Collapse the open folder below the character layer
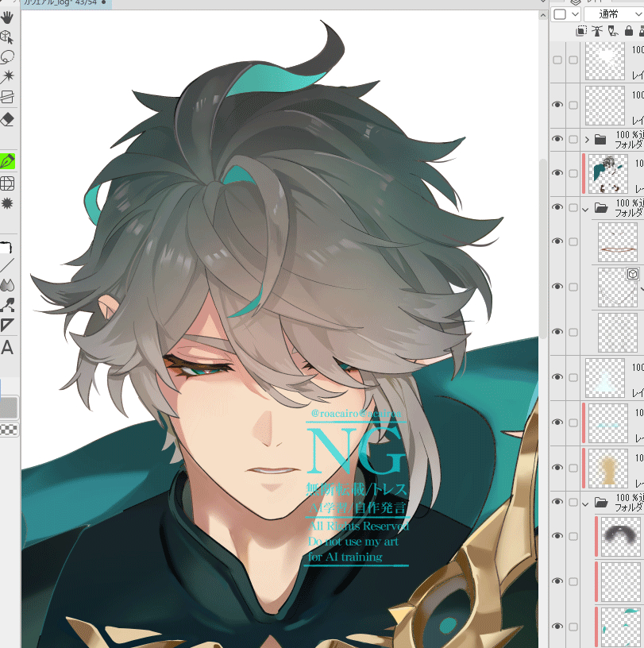This screenshot has height=648, width=644. tap(587, 208)
